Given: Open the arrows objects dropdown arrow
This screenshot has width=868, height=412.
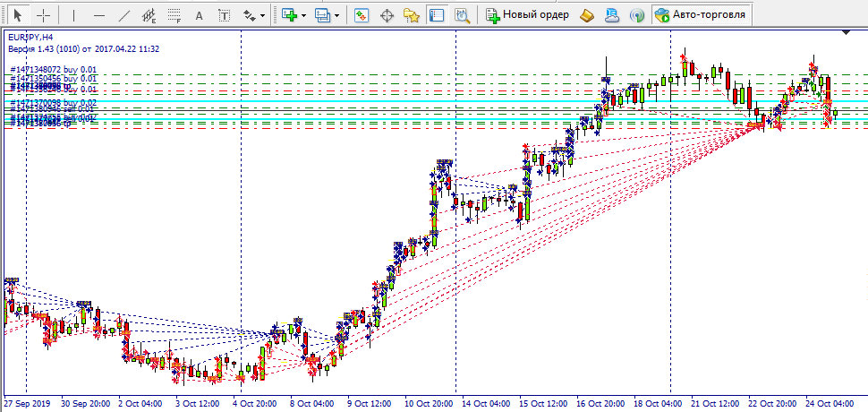Looking at the screenshot, I should click(262, 15).
